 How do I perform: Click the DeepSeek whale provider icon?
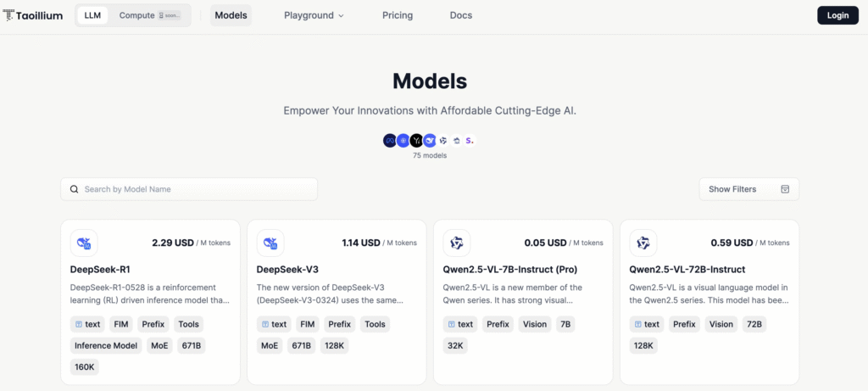point(430,141)
